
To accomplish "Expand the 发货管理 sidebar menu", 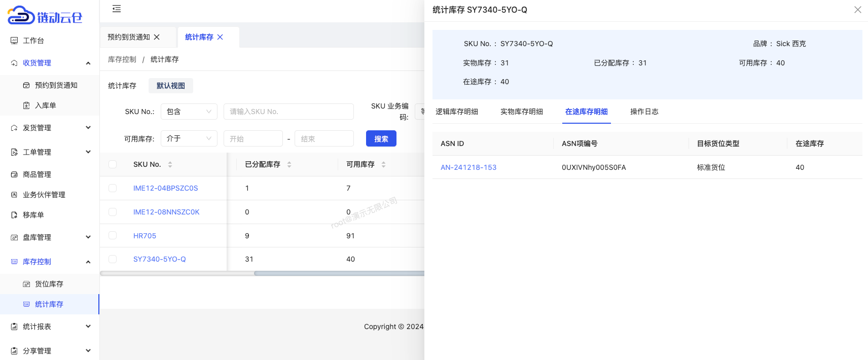I will 50,128.
